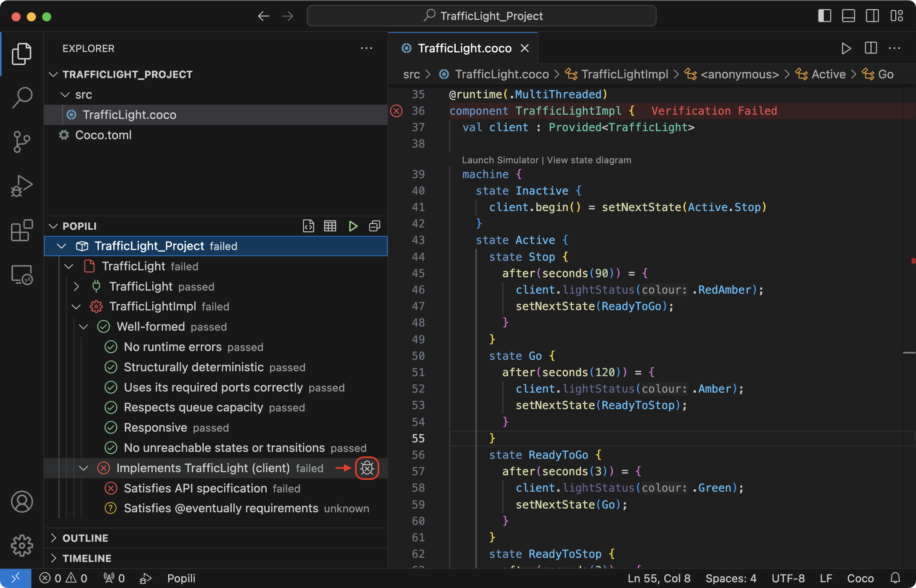Collapse the src folder

pos(65,95)
